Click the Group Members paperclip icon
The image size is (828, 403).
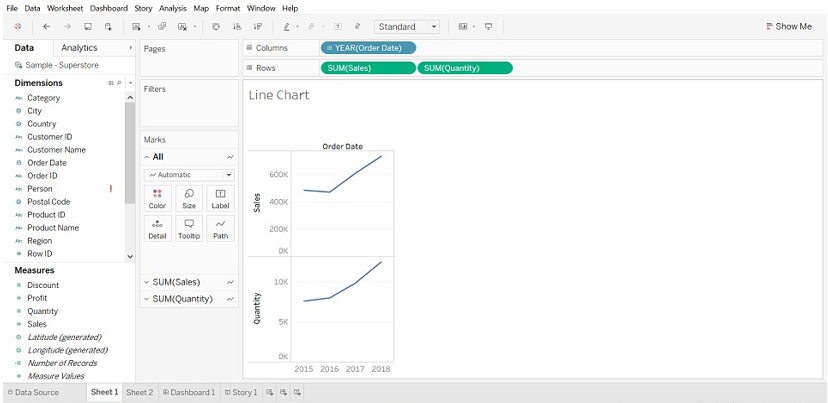point(312,26)
